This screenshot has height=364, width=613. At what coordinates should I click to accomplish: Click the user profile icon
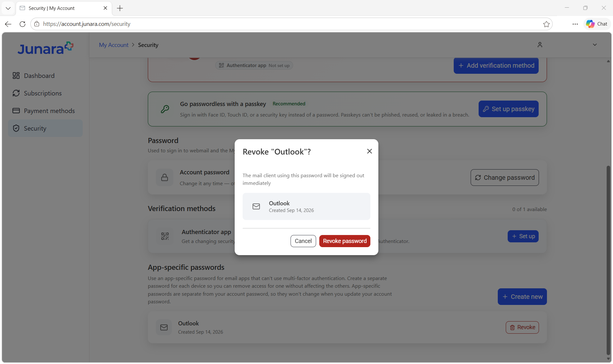coord(540,45)
